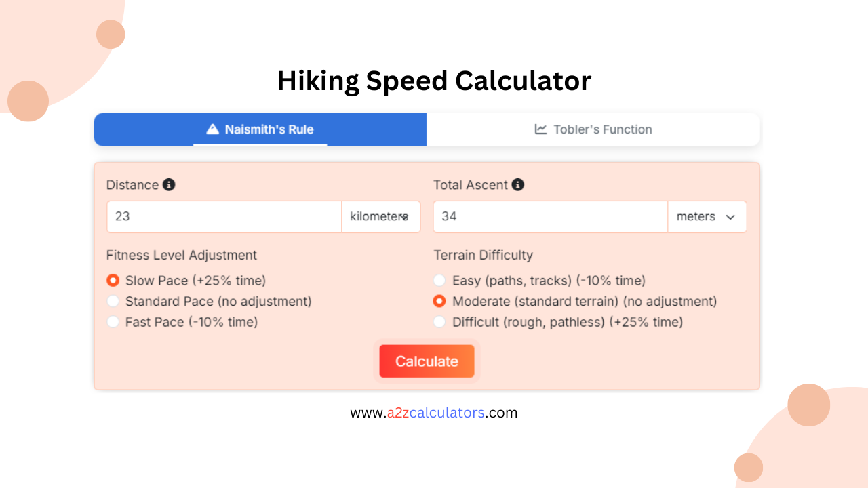868x488 pixels.
Task: Pick Moderate standard terrain difficulty
Action: (439, 301)
